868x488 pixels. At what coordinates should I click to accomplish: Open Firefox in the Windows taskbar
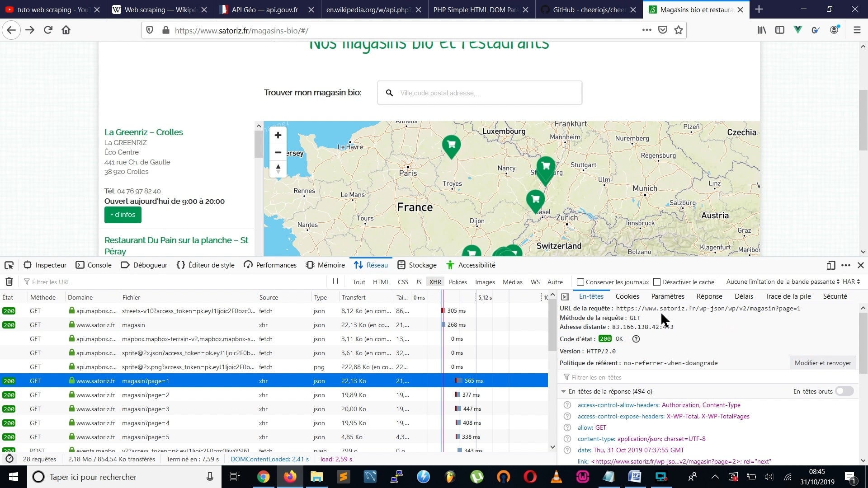[290, 477]
